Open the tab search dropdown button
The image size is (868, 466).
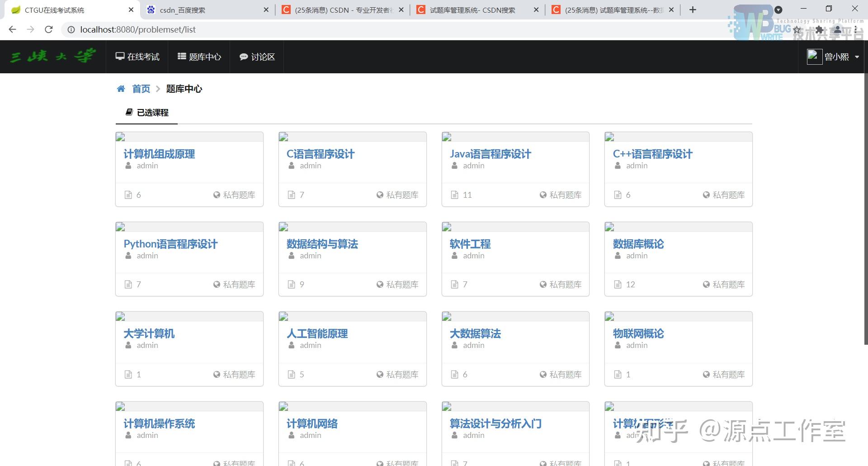778,10
